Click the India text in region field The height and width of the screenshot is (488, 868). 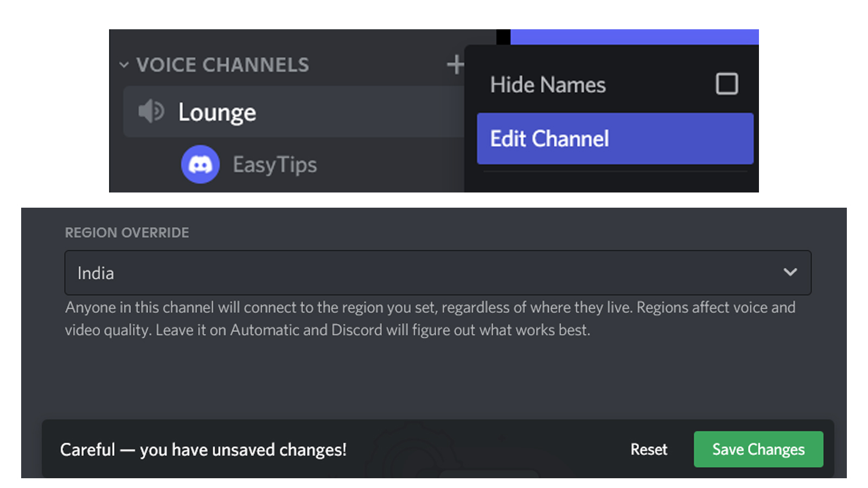95,273
